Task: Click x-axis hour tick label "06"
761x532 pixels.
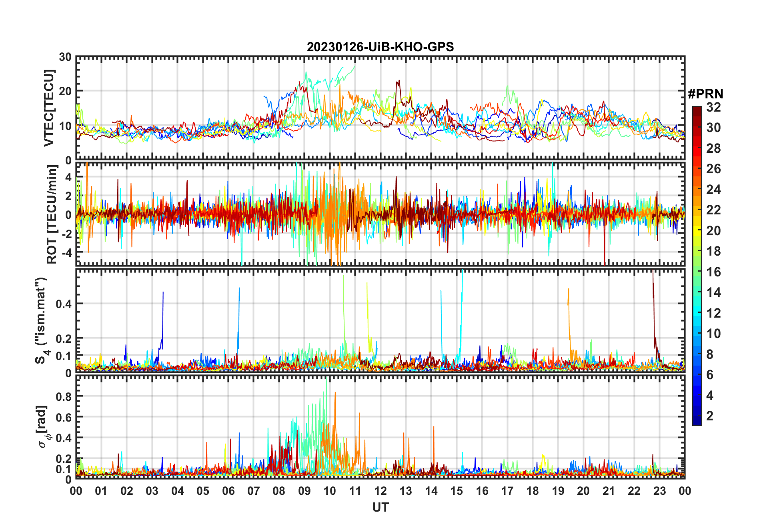Action: click(228, 491)
